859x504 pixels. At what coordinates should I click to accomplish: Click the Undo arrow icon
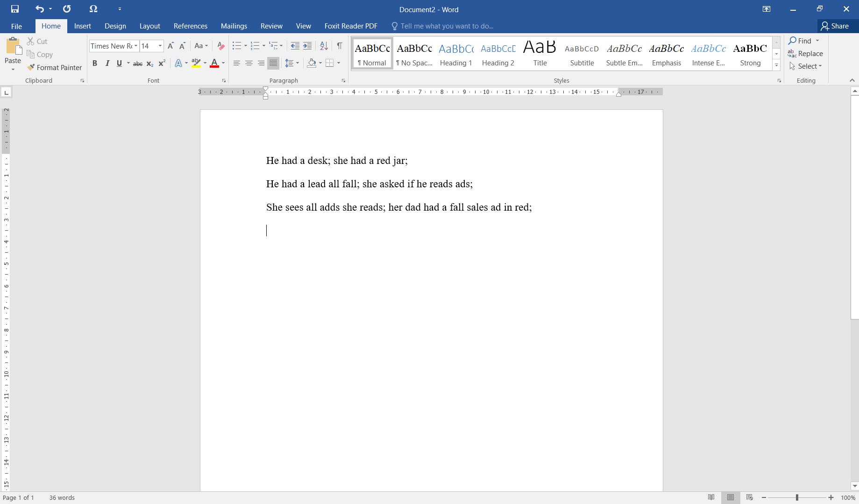[x=40, y=9]
